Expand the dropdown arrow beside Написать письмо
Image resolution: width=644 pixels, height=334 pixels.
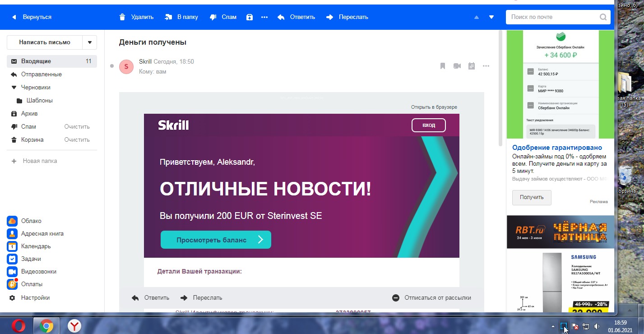[90, 42]
